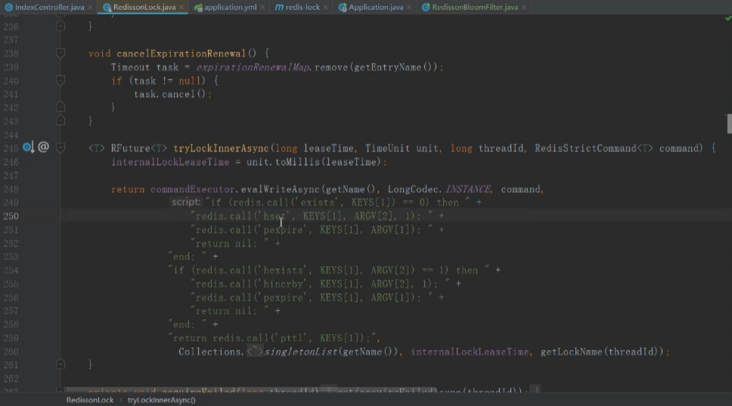Click the fold end marker on line 261
Image resolution: width=732 pixels, height=406 pixels.
point(60,364)
